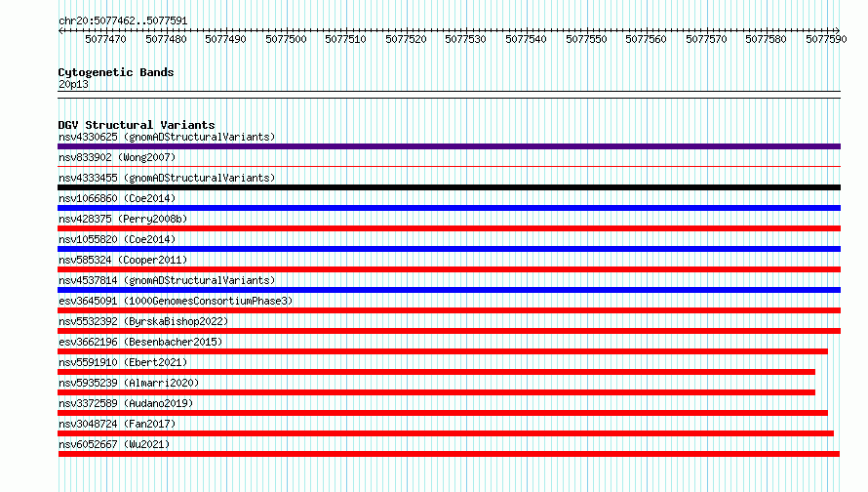
Task: Open nsv3048724 (Fan2017) label
Action: [x=117, y=424]
